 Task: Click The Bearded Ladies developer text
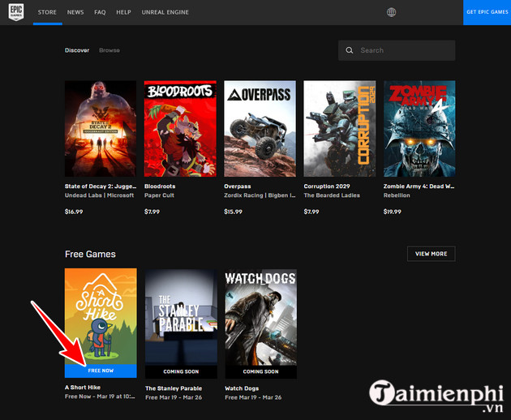coord(332,195)
